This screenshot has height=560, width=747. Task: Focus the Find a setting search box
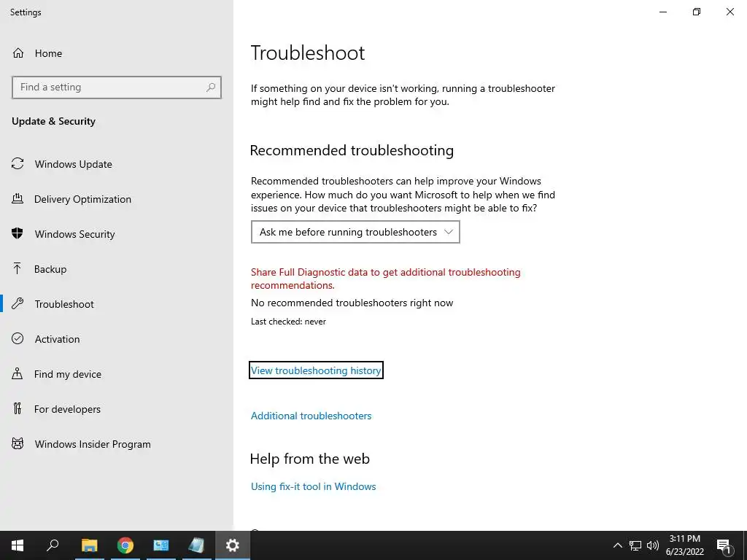pos(117,87)
